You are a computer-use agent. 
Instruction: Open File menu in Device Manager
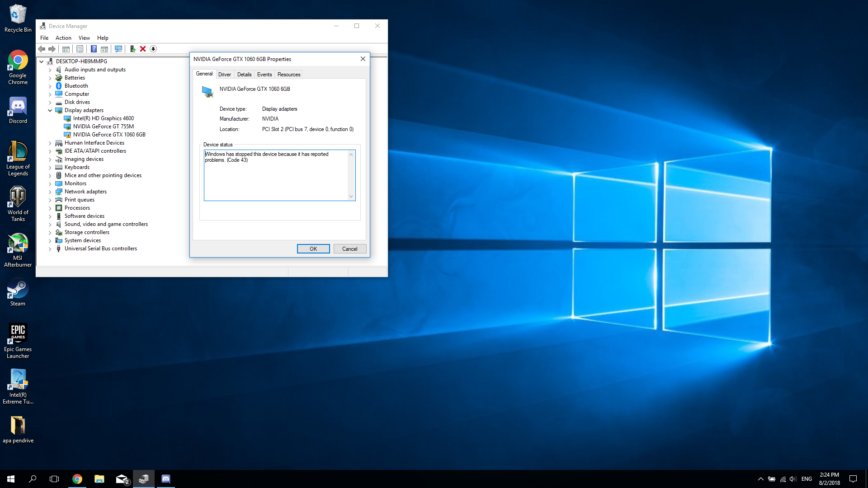(x=44, y=38)
